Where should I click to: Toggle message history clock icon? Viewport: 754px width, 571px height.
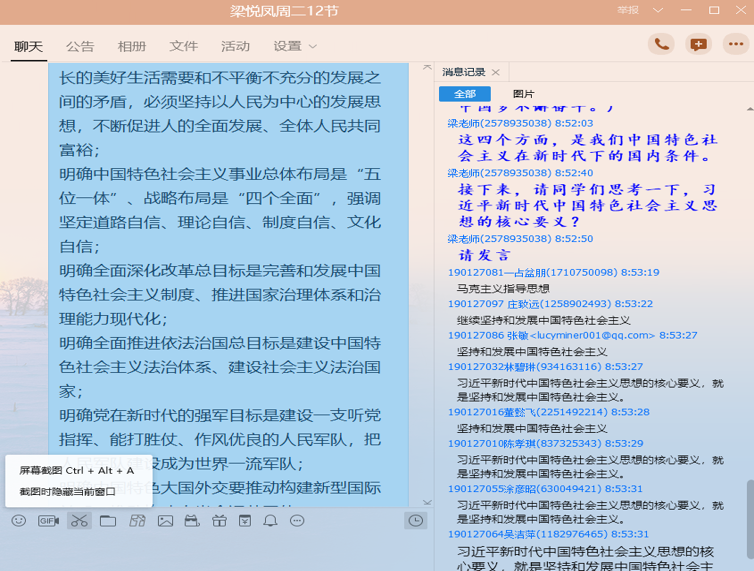(415, 521)
